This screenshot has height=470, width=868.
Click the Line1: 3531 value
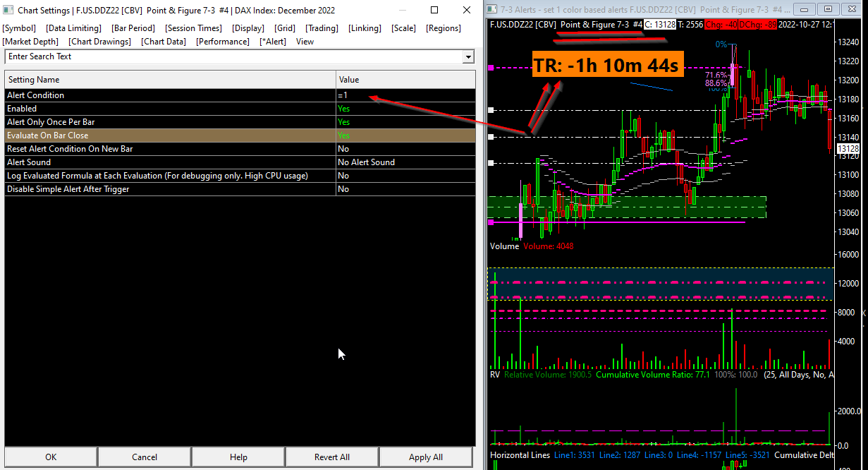(x=575, y=455)
